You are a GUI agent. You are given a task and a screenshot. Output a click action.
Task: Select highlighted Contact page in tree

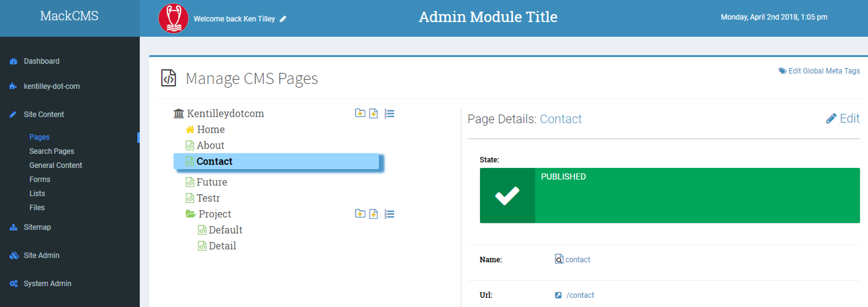click(276, 161)
